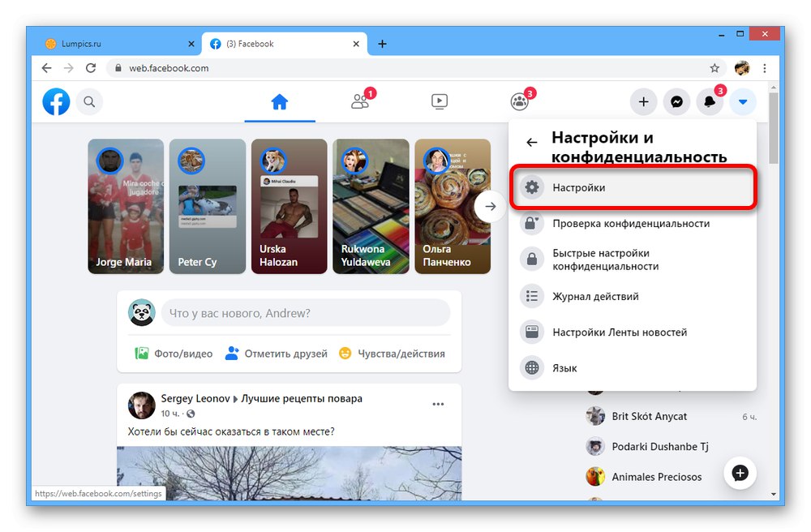Screen dimensions: 811x532
Task: Open the notifications bell icon
Action: coord(710,102)
